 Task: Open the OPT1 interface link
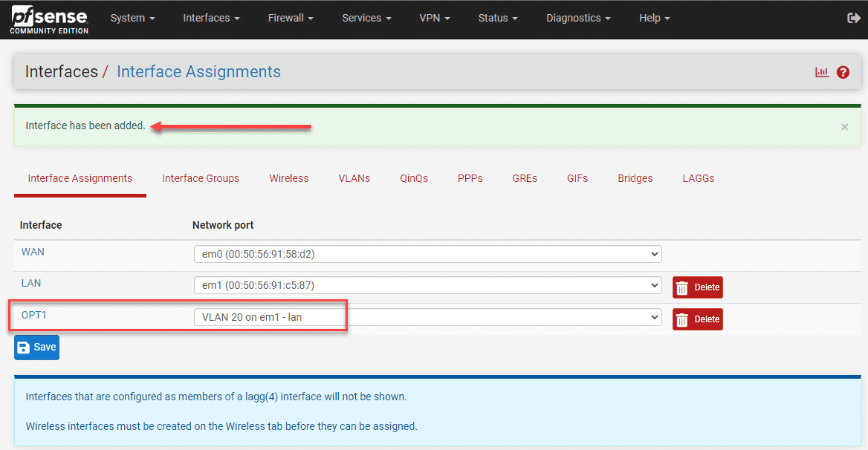pos(33,315)
